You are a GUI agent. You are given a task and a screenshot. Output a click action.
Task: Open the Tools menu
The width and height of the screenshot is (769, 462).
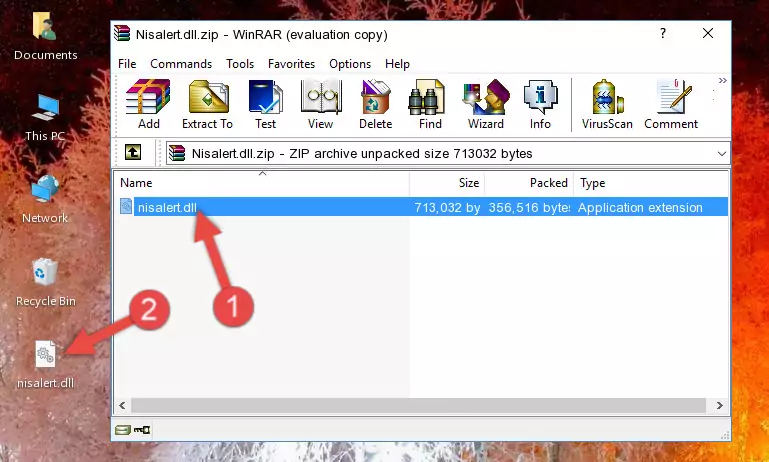click(x=240, y=64)
